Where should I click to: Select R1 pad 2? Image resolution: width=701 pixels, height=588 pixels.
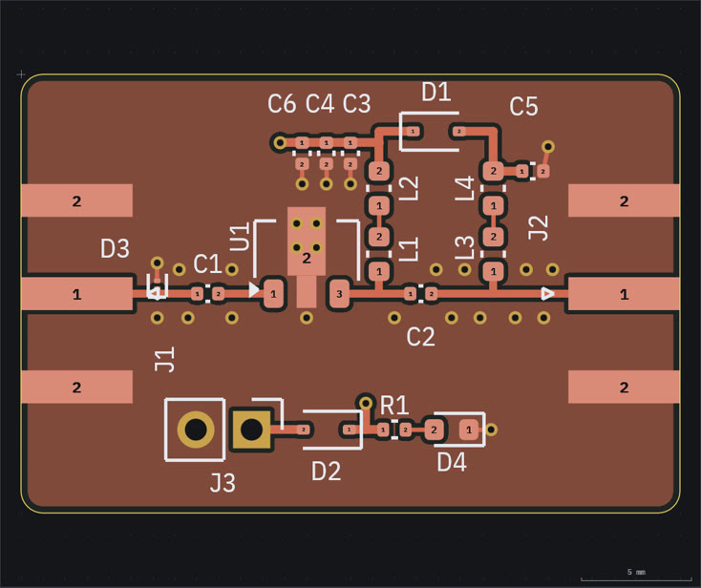[405, 430]
